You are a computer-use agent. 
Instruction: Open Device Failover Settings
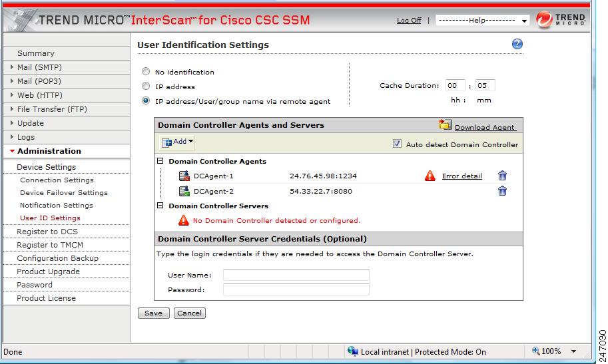(64, 193)
